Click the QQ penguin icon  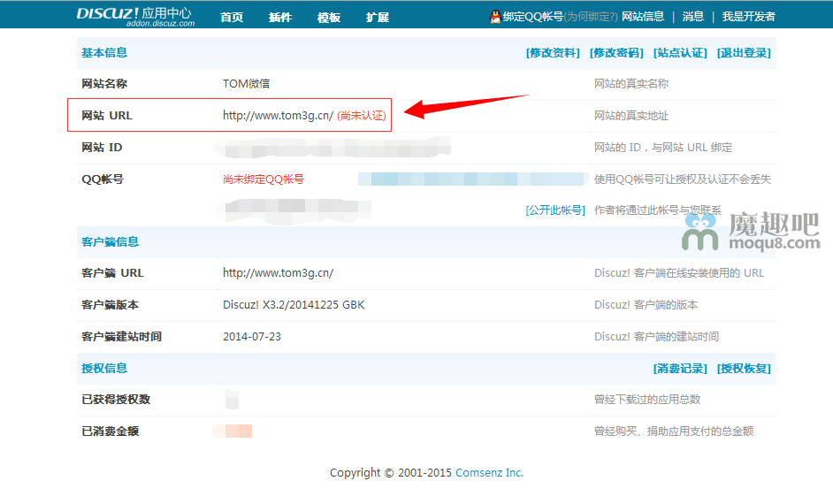[495, 17]
